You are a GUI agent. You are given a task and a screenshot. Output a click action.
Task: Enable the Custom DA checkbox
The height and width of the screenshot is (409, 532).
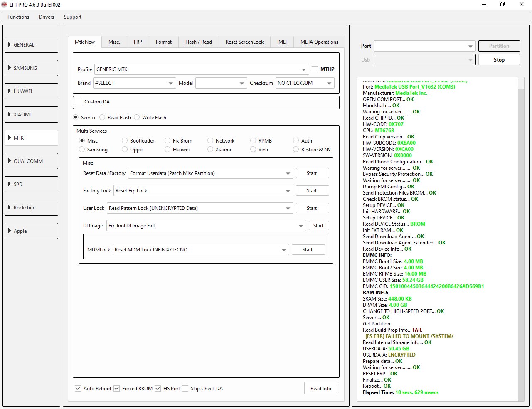pyautogui.click(x=79, y=102)
